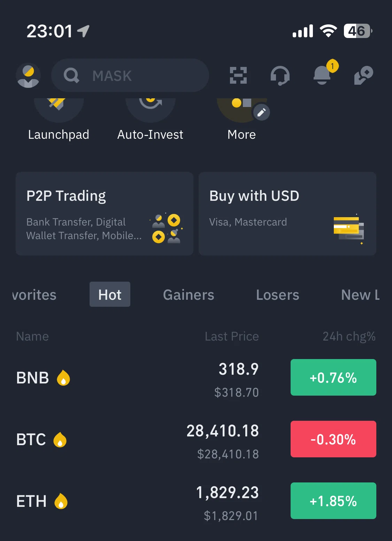
Task: Open the Buy with USD card
Action: [287, 214]
